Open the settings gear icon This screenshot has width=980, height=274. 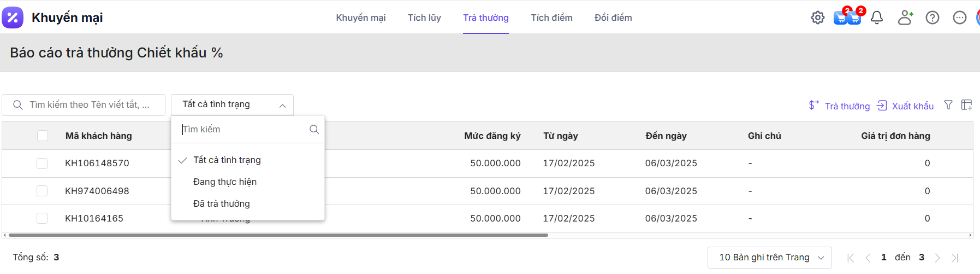817,18
